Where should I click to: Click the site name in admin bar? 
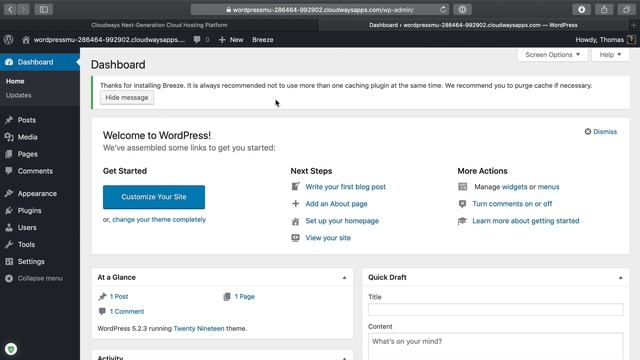pos(109,40)
